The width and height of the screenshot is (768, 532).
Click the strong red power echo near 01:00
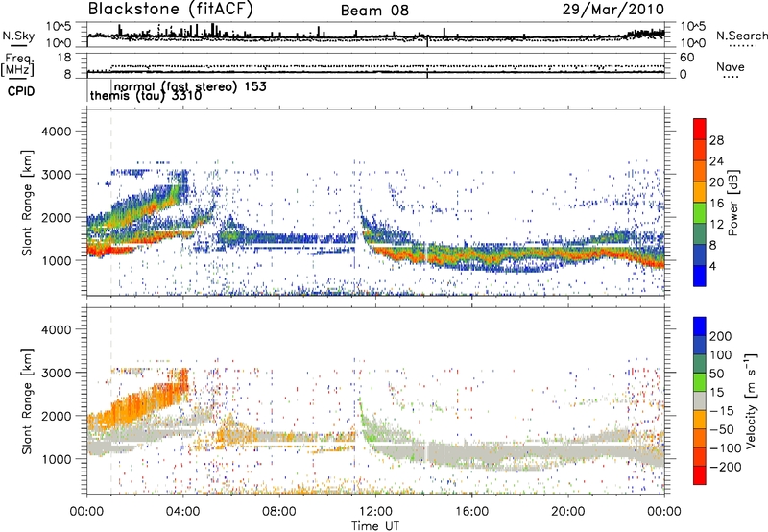pos(110,251)
